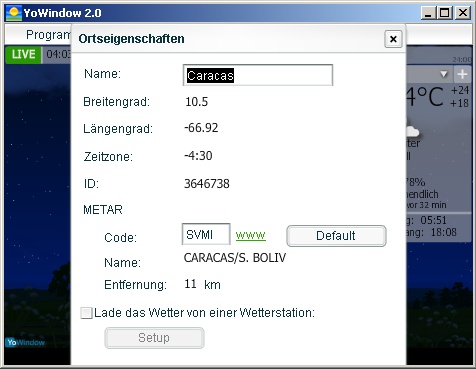Select the time zone value -4:30
This screenshot has height=369, width=476.
tap(198, 156)
